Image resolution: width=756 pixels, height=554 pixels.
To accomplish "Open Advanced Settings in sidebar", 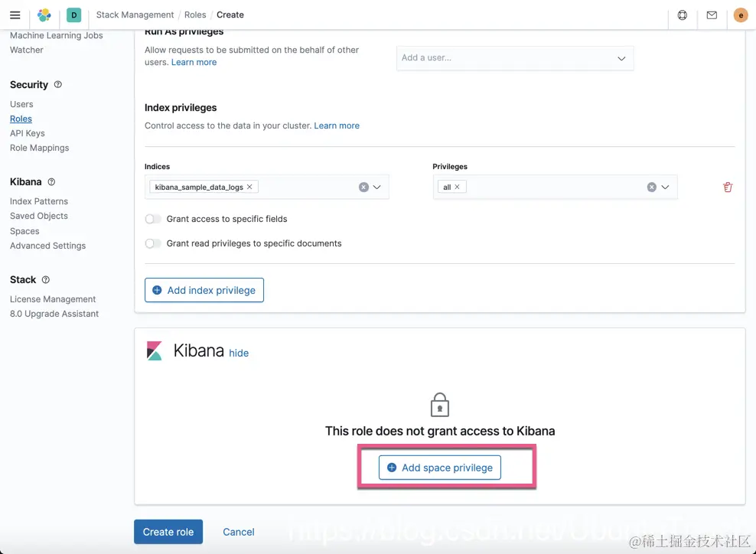I will (x=47, y=246).
